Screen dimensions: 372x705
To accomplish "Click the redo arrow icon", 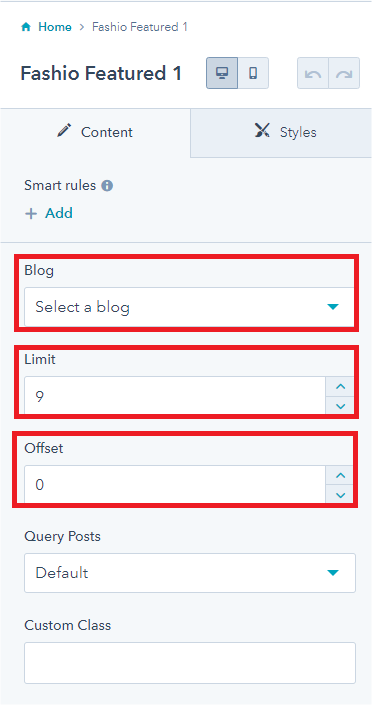I will point(344,73).
